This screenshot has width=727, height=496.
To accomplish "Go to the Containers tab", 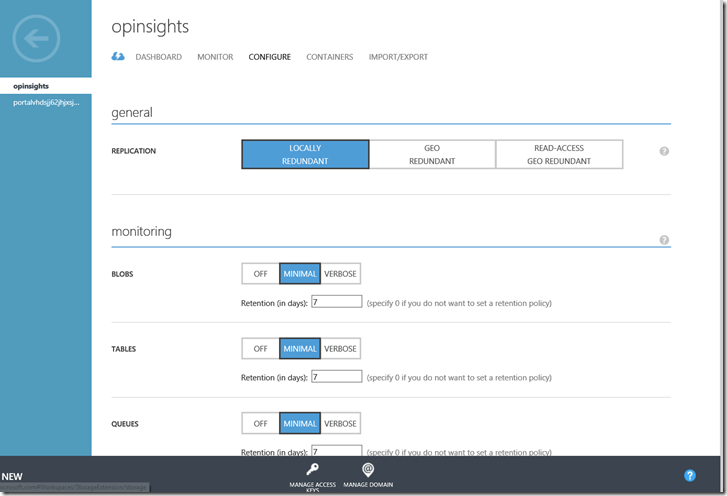I will (x=329, y=57).
